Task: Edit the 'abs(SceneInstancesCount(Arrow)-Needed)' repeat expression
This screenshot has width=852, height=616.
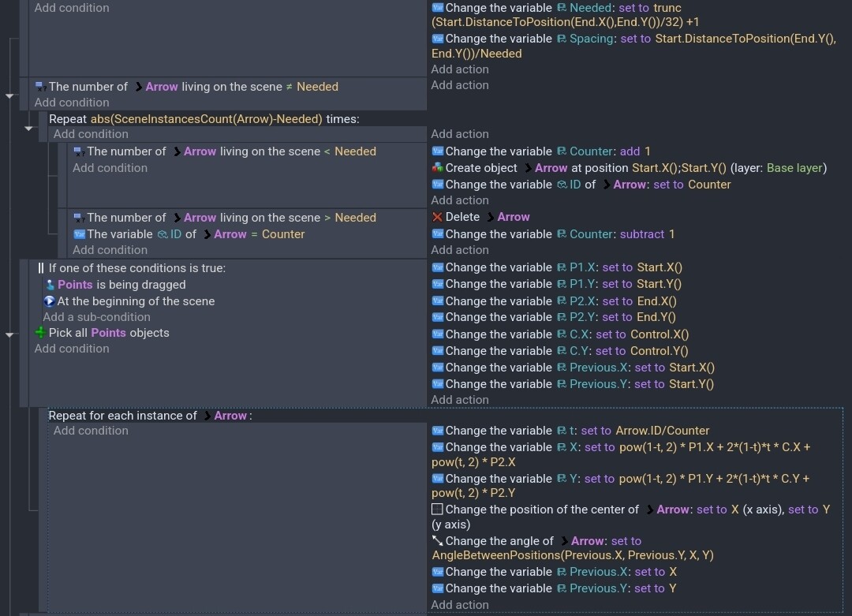Action: pyautogui.click(x=207, y=119)
